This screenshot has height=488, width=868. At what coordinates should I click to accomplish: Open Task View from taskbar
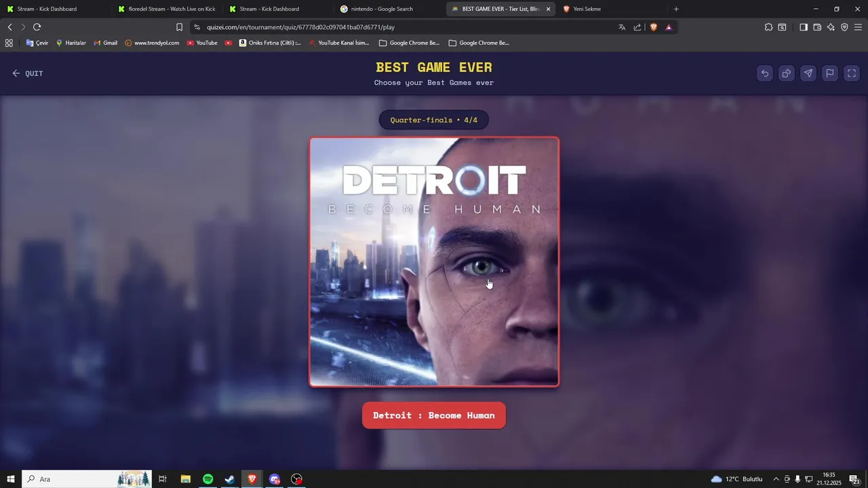(163, 479)
